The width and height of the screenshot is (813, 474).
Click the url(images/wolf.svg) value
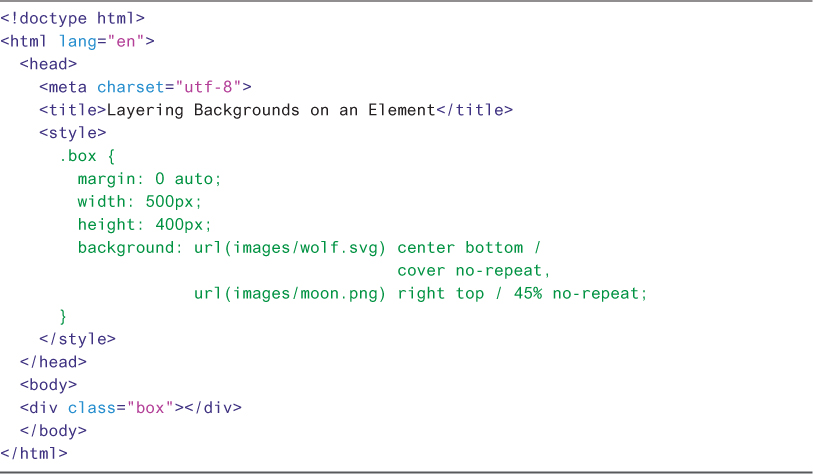pos(290,248)
